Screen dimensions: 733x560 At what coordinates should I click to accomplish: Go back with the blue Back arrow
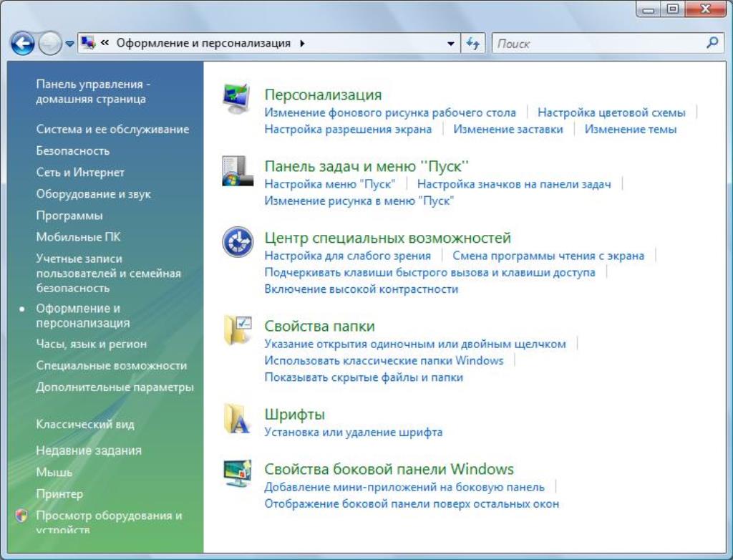pos(22,44)
